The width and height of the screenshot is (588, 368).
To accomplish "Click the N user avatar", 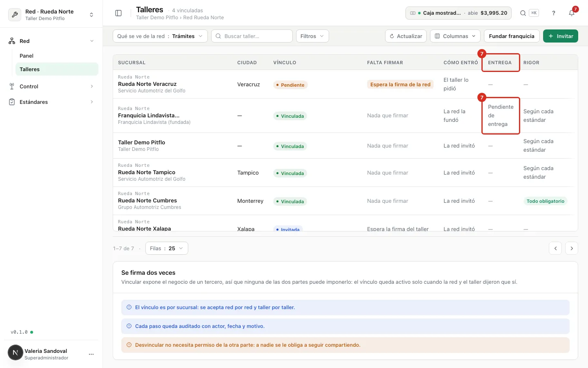I will coord(16,352).
